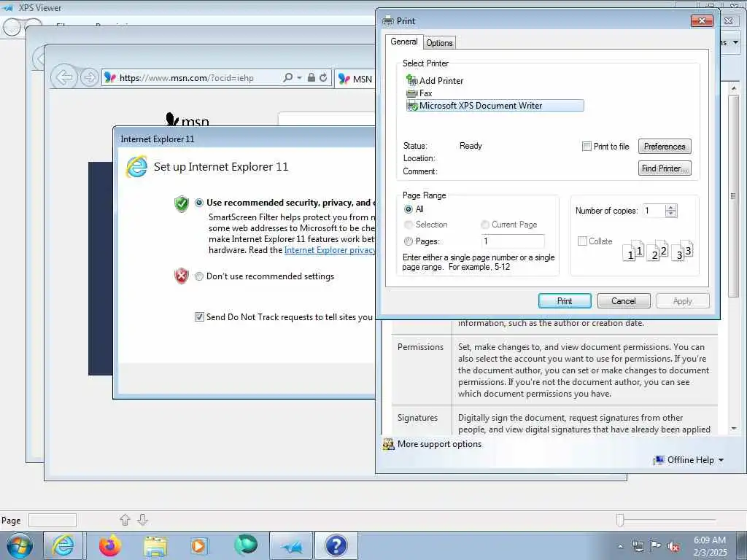Click the green shield recommended icon
This screenshot has width=747, height=560.
182,204
